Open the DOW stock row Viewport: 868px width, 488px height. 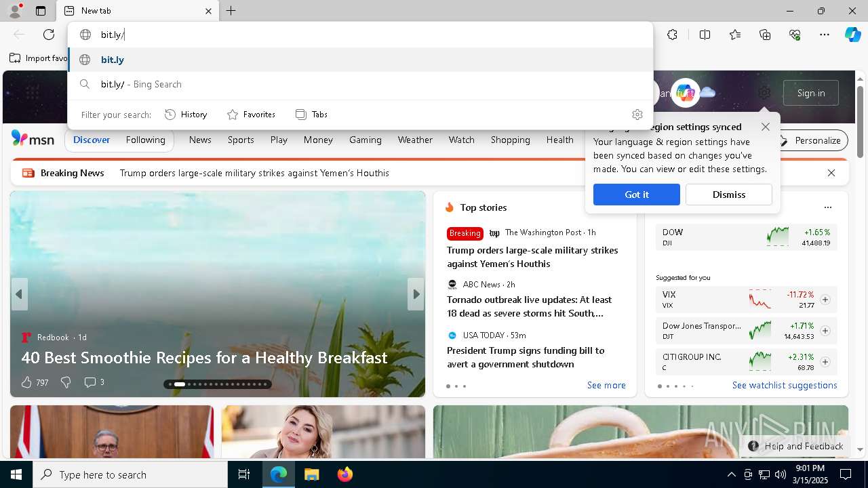click(x=747, y=237)
